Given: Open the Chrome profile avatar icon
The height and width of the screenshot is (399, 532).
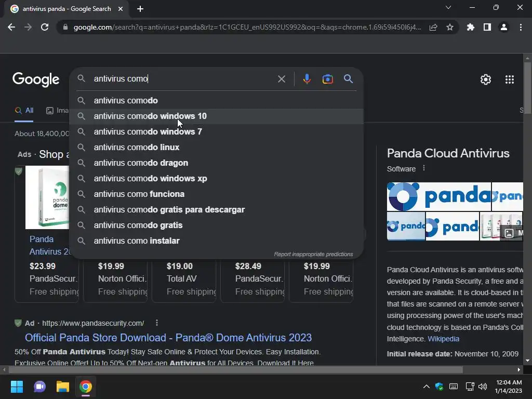Looking at the screenshot, I should pyautogui.click(x=504, y=27).
